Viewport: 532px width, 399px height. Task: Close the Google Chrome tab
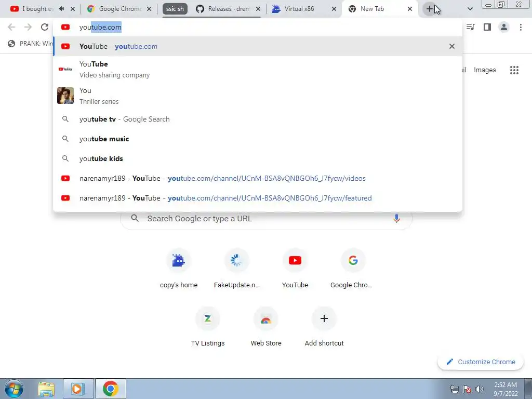(149, 9)
